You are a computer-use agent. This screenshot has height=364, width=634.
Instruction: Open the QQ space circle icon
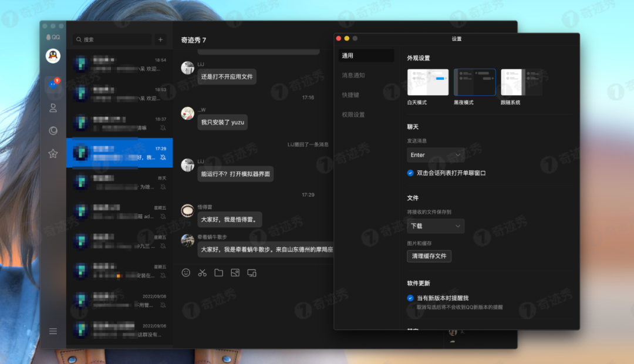pyautogui.click(x=53, y=131)
